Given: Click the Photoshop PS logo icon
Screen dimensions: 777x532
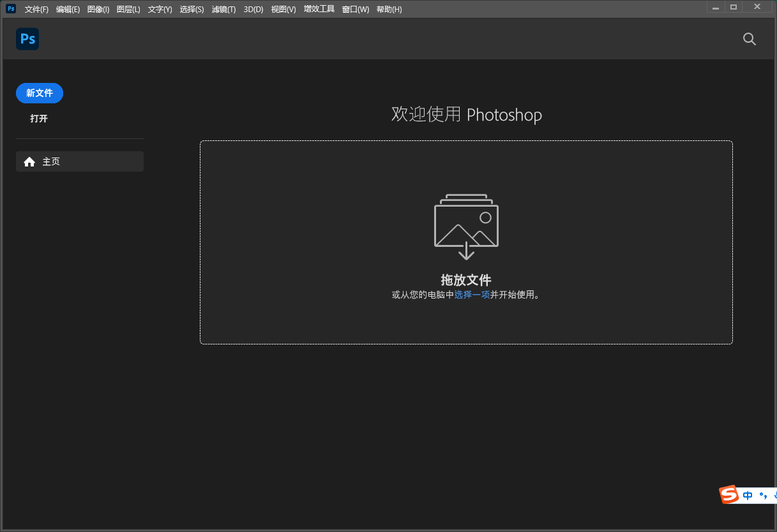Looking at the screenshot, I should pos(27,39).
